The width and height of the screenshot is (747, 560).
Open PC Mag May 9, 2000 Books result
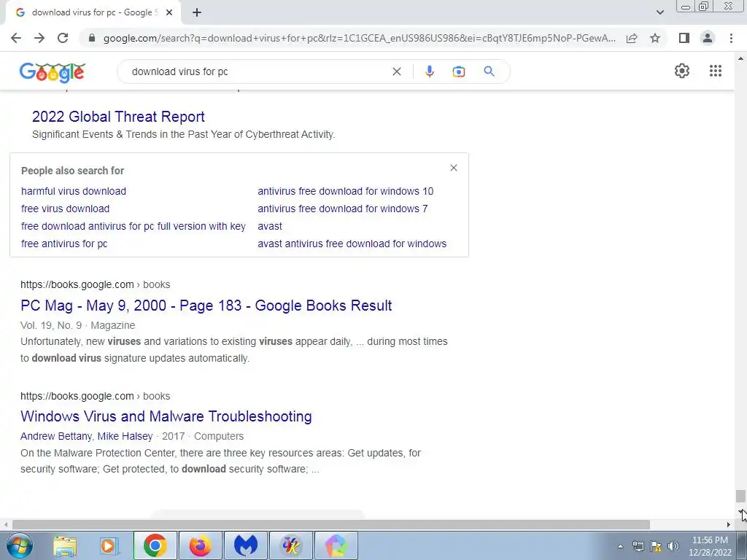point(206,306)
